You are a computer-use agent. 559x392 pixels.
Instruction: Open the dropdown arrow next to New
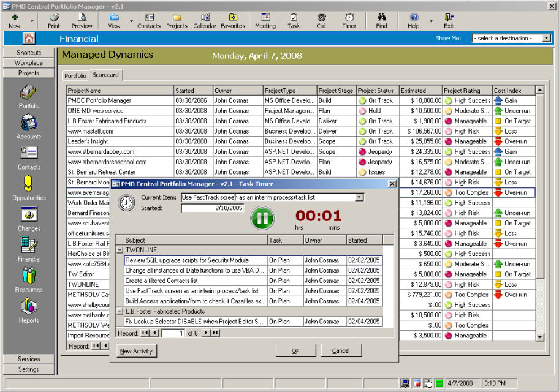[32, 21]
